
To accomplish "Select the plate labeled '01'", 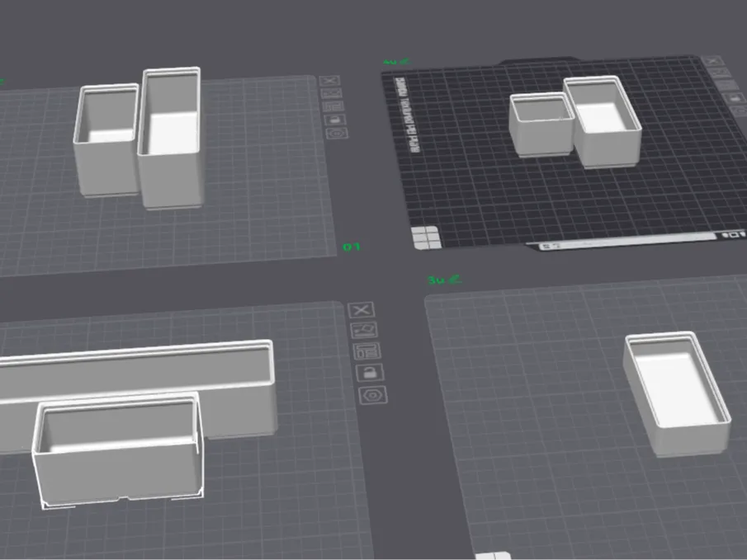I will [351, 245].
